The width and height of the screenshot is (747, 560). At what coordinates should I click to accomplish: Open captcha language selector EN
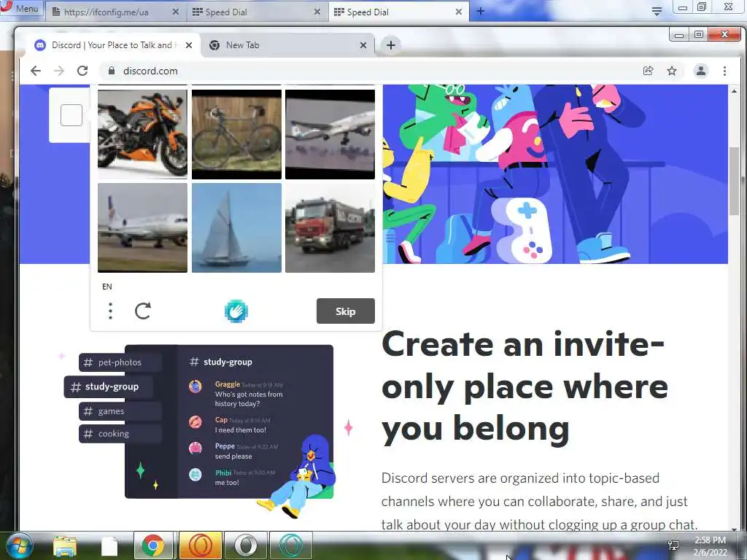(x=107, y=287)
